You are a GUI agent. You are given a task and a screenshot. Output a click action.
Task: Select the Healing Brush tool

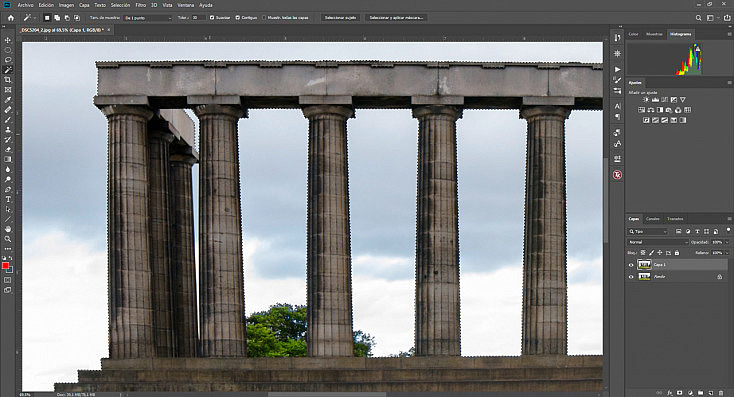8,110
